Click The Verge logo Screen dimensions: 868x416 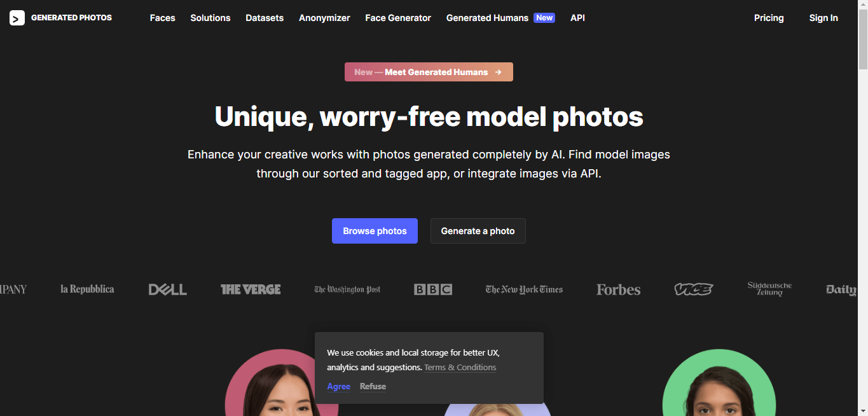251,289
